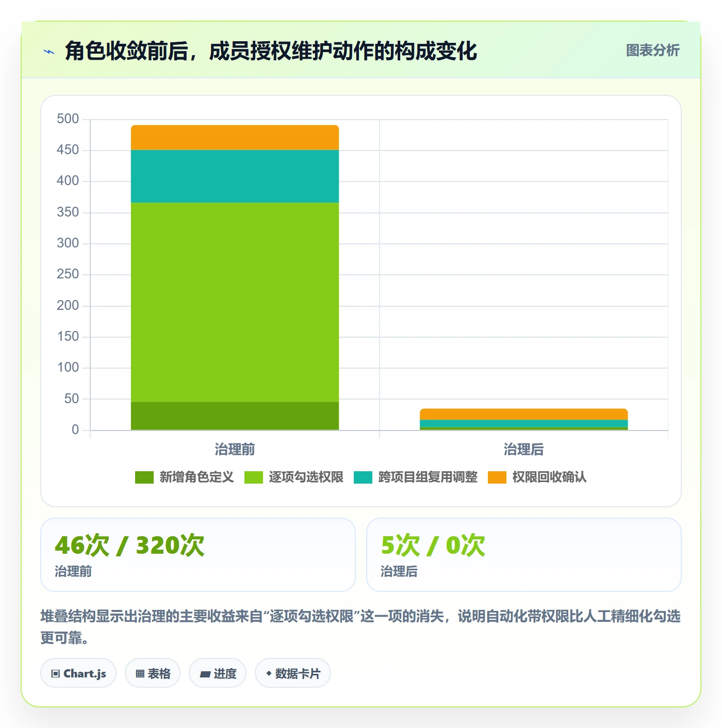Click the 治理后 x-axis label
722x728 pixels.
tap(523, 450)
